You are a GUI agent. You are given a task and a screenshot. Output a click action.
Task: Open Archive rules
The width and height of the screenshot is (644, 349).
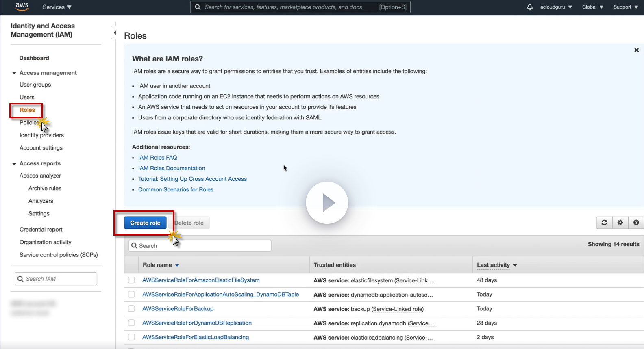pyautogui.click(x=45, y=188)
